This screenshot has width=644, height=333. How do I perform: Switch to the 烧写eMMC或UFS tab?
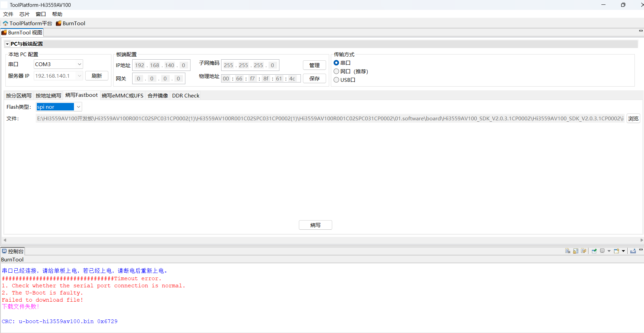click(122, 95)
